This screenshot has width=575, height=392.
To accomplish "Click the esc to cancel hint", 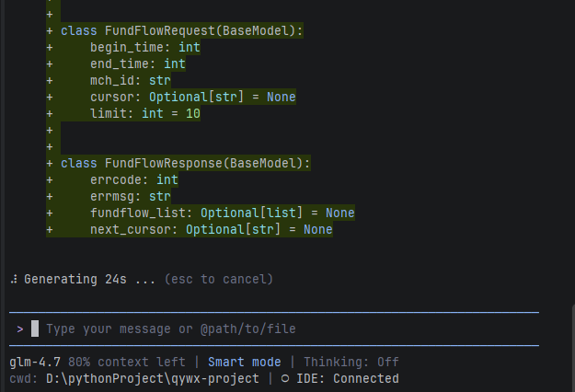I will [x=218, y=278].
